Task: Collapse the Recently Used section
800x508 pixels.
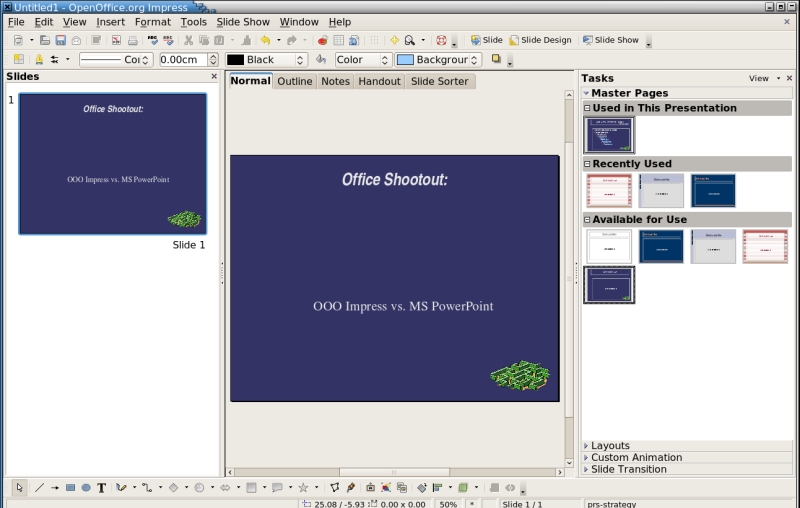Action: pyautogui.click(x=587, y=164)
